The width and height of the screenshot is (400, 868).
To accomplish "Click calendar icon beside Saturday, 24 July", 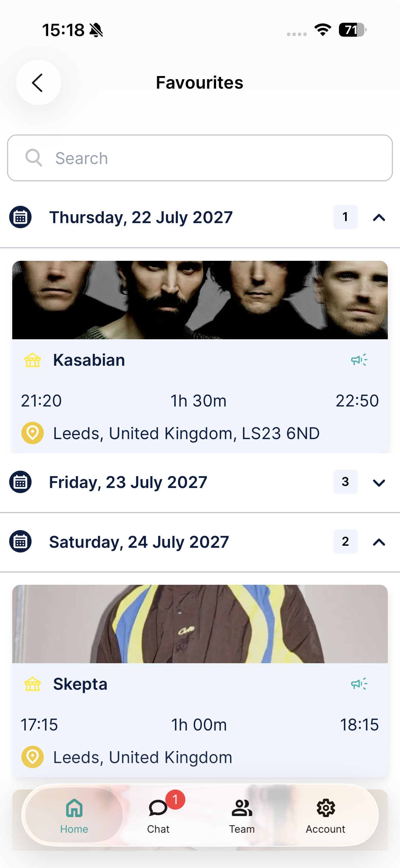I will [x=20, y=541].
